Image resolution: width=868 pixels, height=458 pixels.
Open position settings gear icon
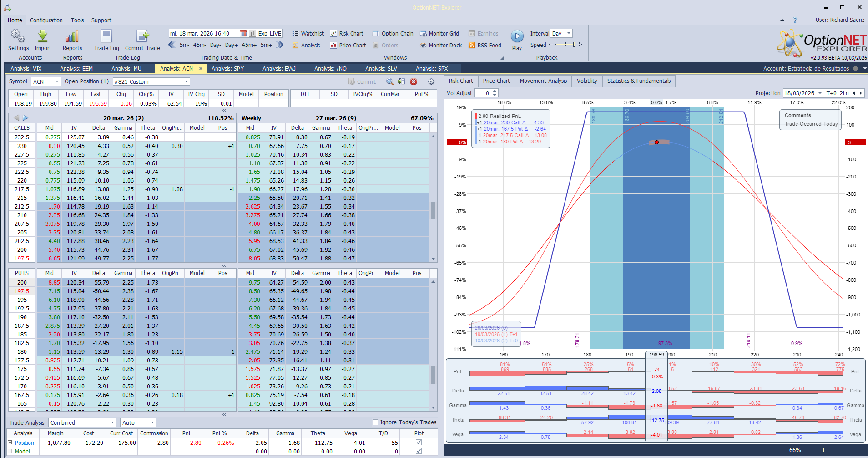431,81
